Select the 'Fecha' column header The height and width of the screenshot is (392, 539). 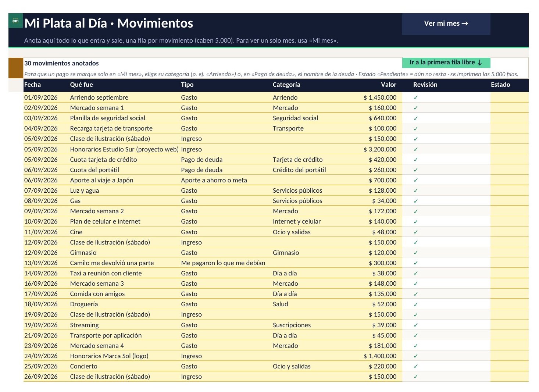pos(32,85)
